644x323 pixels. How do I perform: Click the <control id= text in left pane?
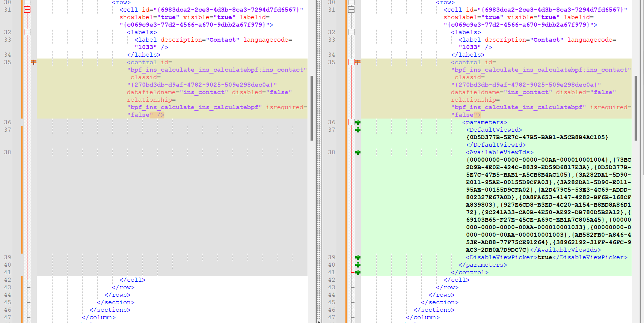click(149, 62)
